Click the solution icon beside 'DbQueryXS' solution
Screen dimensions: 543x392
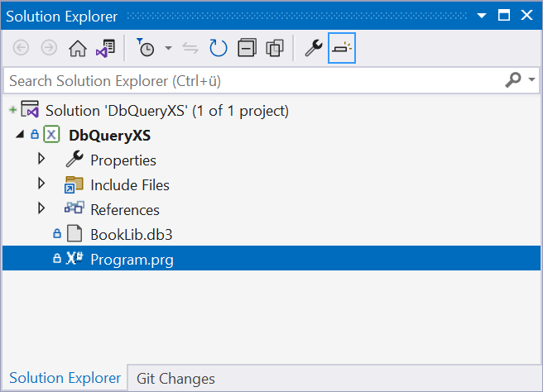tap(30, 109)
